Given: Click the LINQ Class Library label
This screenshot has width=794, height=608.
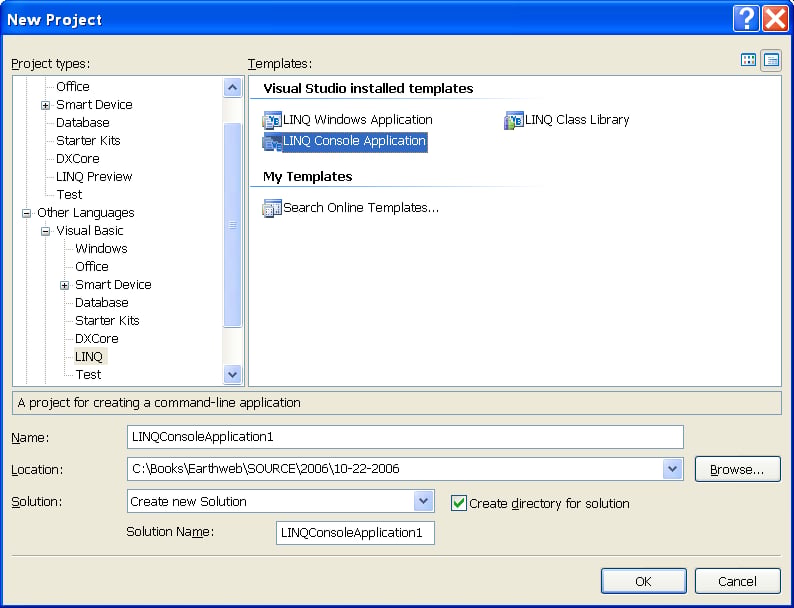Looking at the screenshot, I should (577, 120).
